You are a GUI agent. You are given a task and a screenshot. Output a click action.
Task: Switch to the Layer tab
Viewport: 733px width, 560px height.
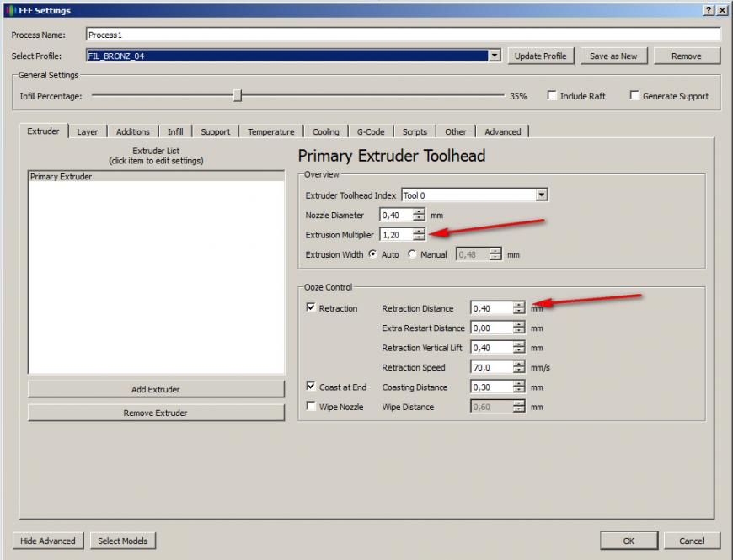88,131
